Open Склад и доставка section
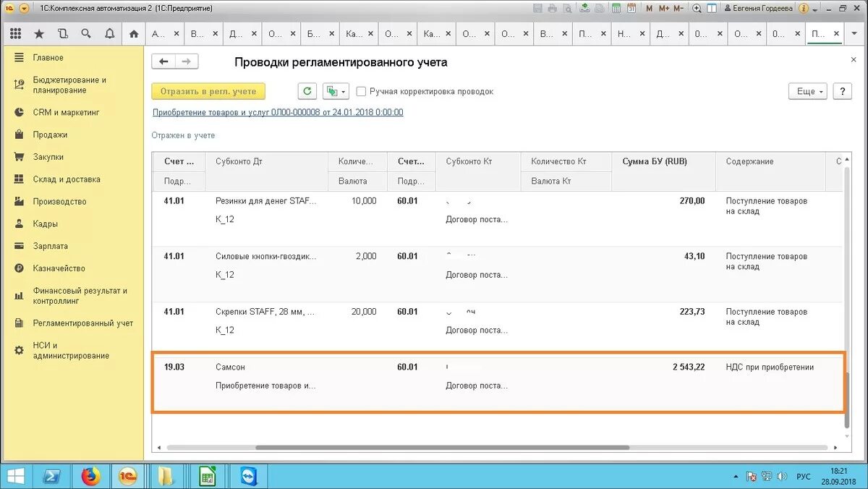This screenshot has height=489, width=868. [67, 179]
